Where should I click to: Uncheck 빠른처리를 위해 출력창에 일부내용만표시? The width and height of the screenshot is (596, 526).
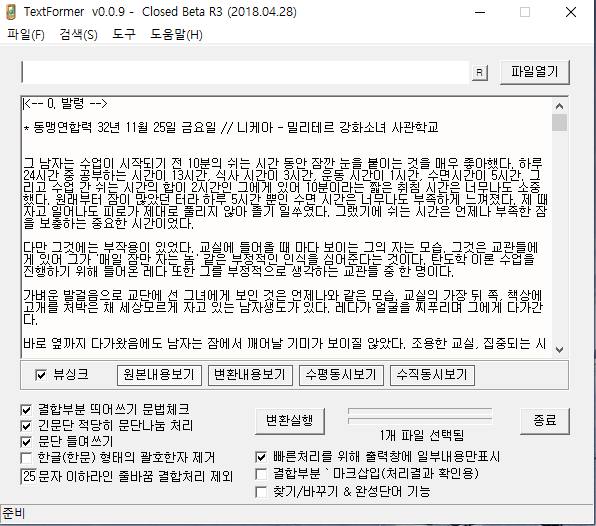coord(261,457)
